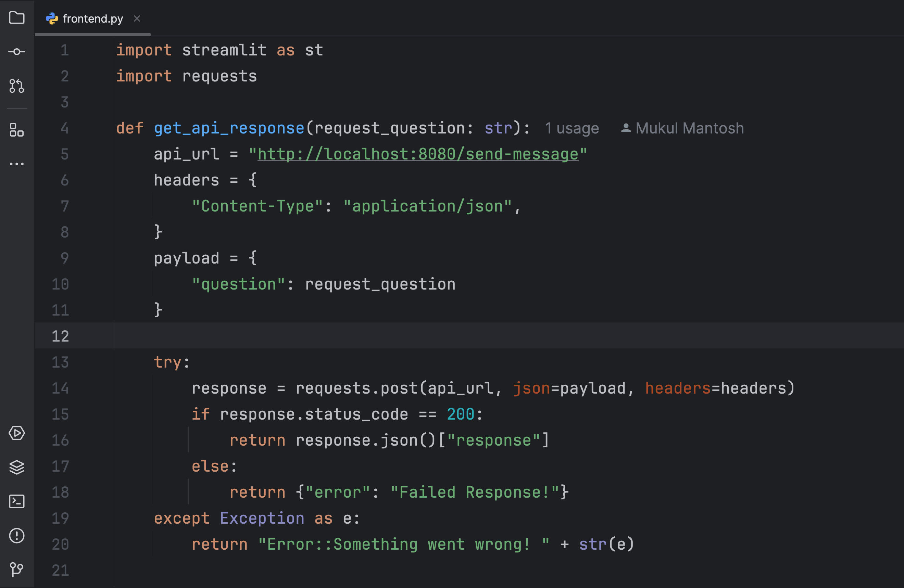This screenshot has height=588, width=904.
Task: Switch to the frontend.py tab
Action: pyautogui.click(x=93, y=18)
